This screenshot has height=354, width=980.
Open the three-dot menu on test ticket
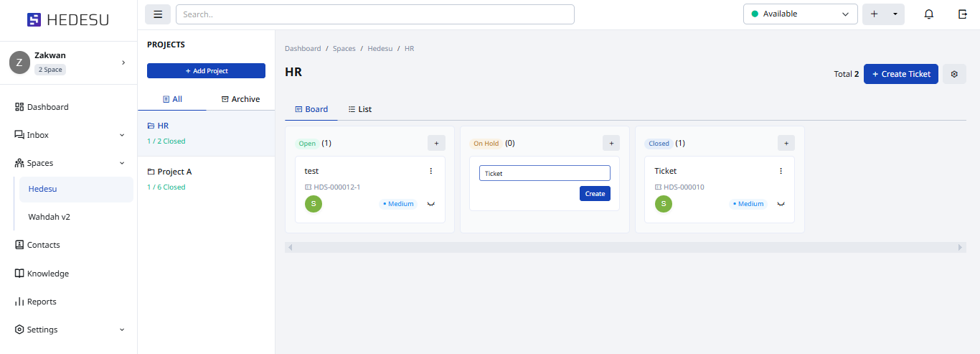(x=431, y=171)
